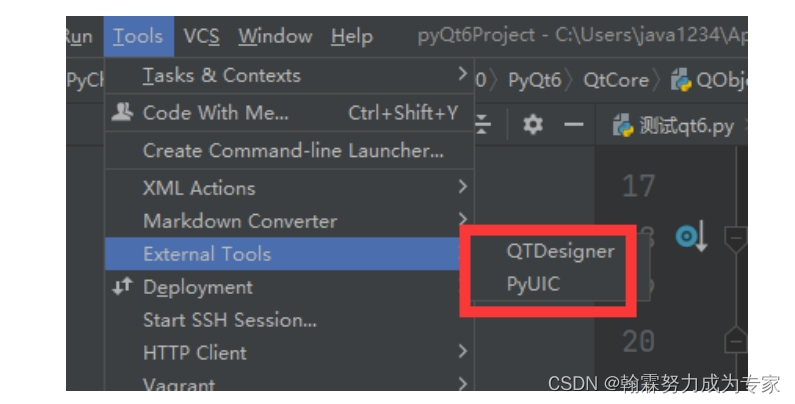Click QObj breadcrumb item

coord(720,80)
